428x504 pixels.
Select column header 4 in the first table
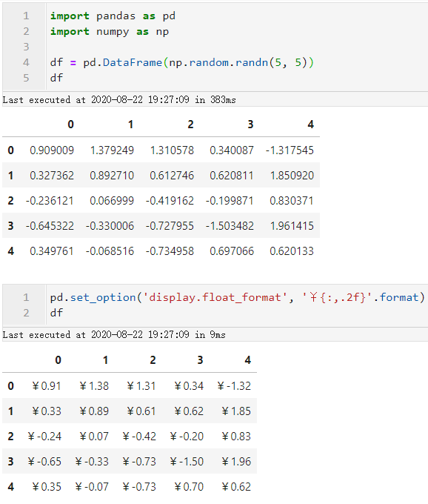tap(310, 125)
